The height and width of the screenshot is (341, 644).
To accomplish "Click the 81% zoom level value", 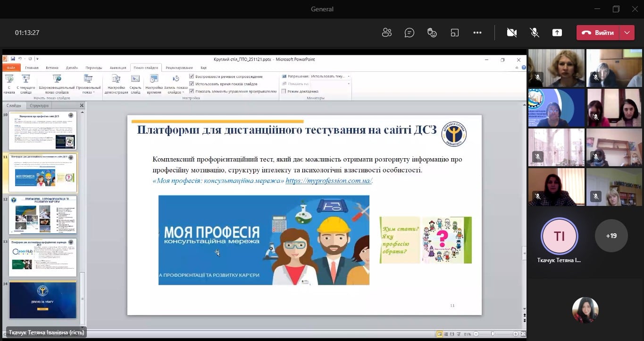I will (468, 334).
